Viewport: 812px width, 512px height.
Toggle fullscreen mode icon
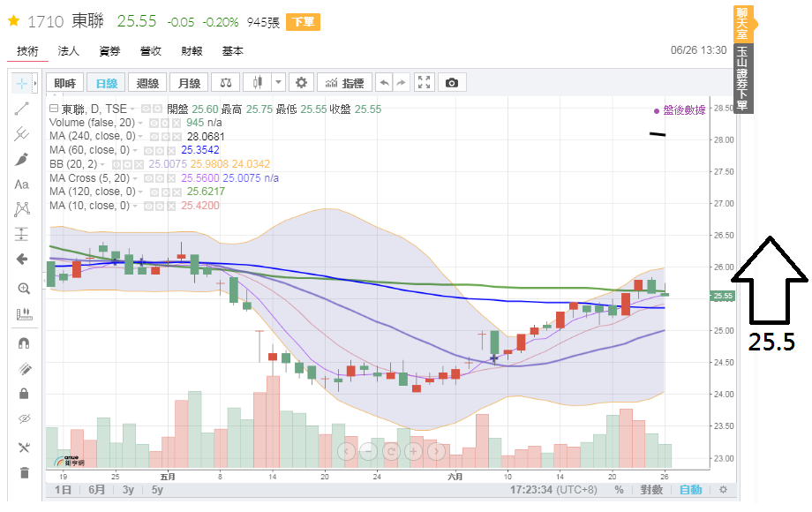tap(425, 83)
